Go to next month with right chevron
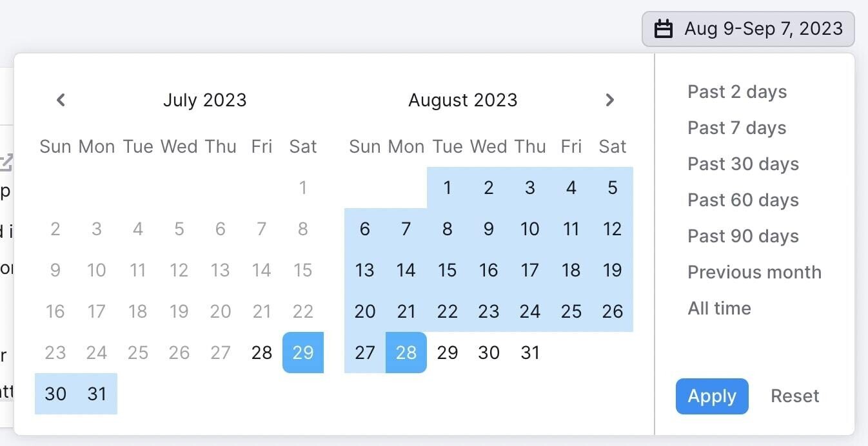868x446 pixels. (x=609, y=100)
